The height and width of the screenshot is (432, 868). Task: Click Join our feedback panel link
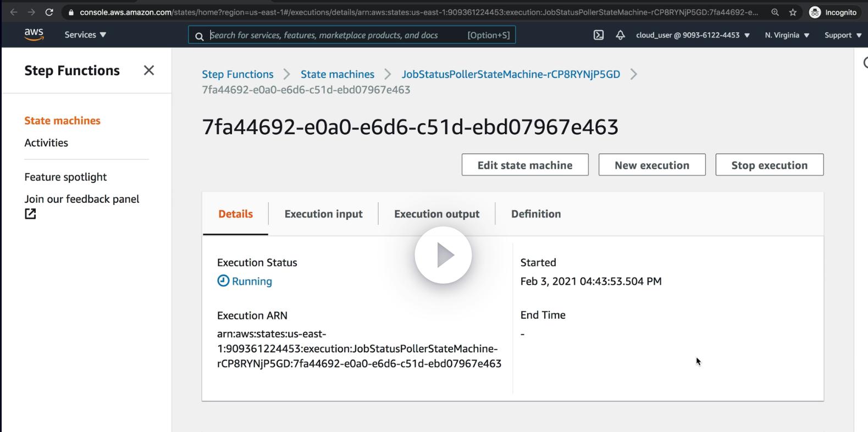[82, 199]
